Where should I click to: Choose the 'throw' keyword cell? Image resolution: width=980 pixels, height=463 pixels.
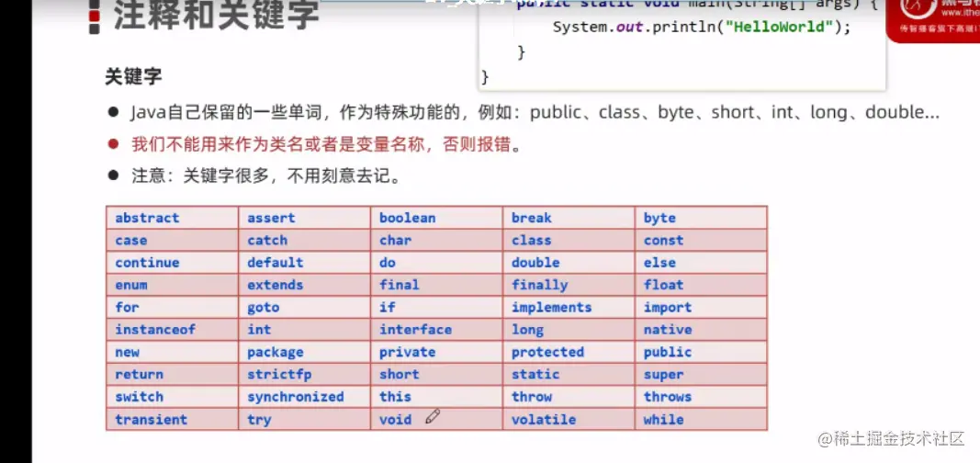[569, 397]
